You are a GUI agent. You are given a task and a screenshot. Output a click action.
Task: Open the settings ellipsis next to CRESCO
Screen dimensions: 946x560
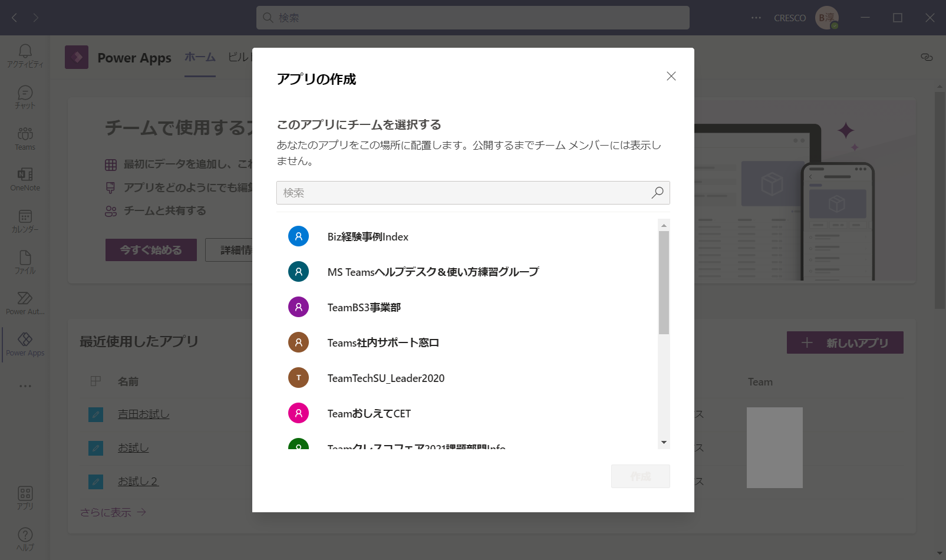pyautogui.click(x=756, y=18)
